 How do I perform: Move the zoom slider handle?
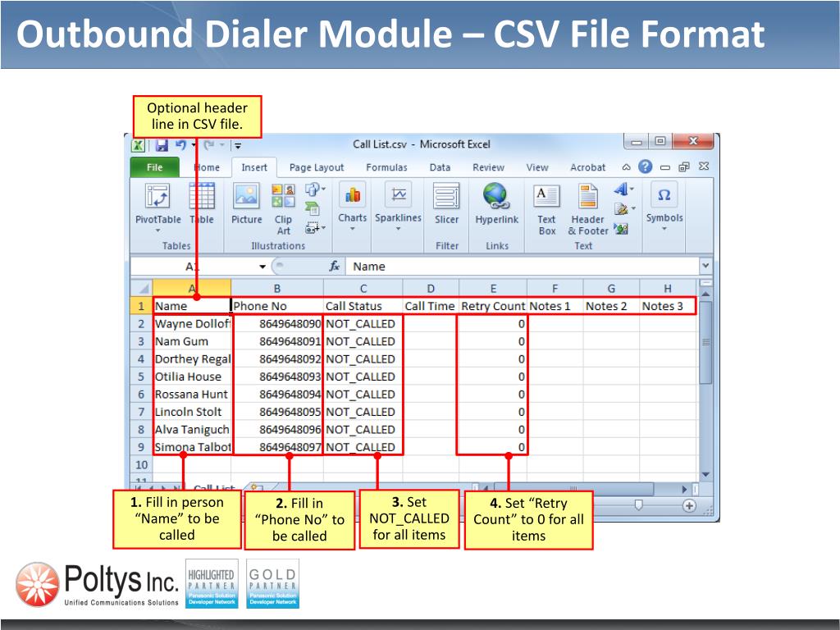[x=638, y=505]
